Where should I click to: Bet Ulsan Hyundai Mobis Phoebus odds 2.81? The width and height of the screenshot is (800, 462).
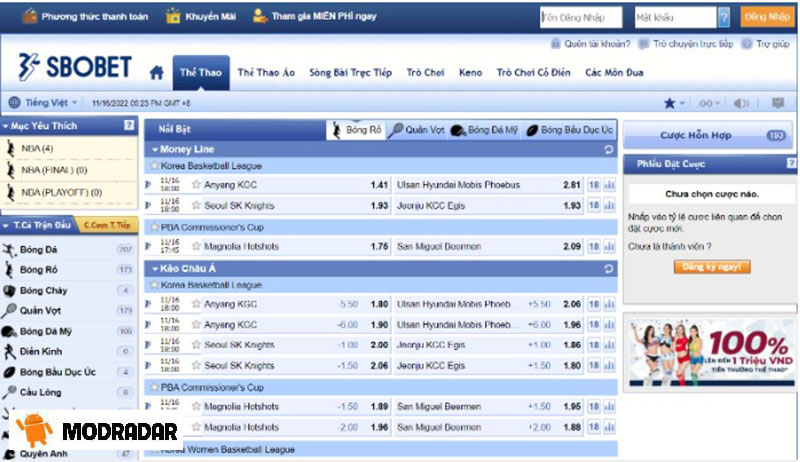coord(571,185)
